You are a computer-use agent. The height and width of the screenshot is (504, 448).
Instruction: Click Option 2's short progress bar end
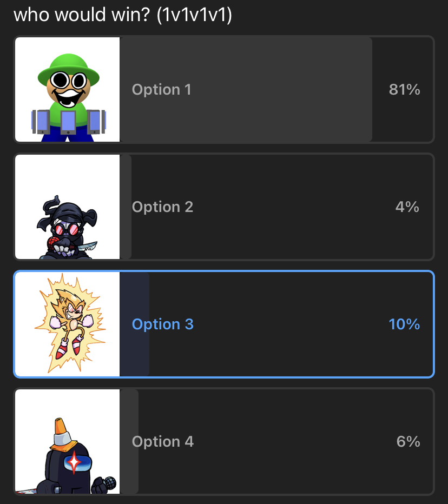[x=126, y=238]
